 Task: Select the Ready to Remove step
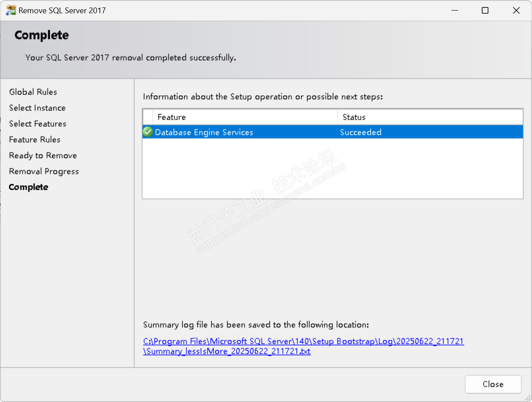(x=43, y=155)
